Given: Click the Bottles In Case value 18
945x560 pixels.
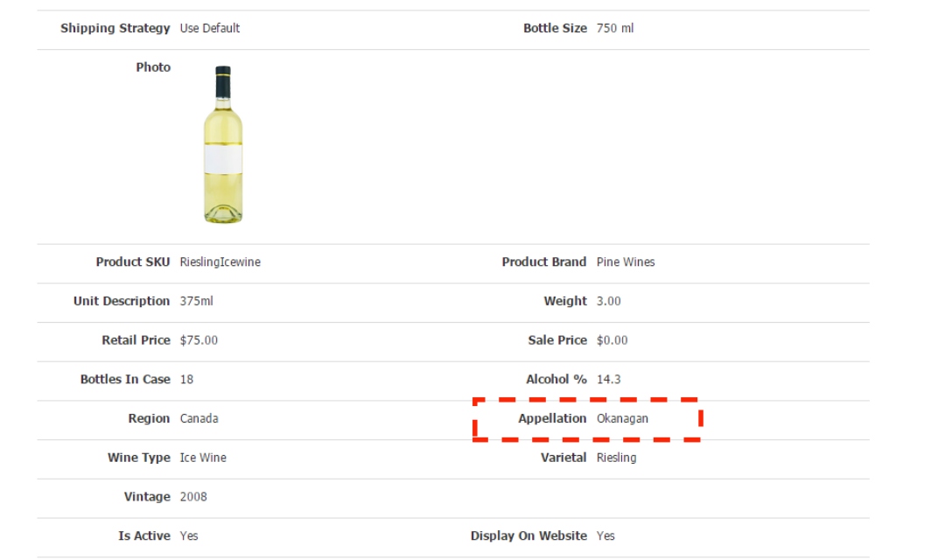Looking at the screenshot, I should click(186, 379).
